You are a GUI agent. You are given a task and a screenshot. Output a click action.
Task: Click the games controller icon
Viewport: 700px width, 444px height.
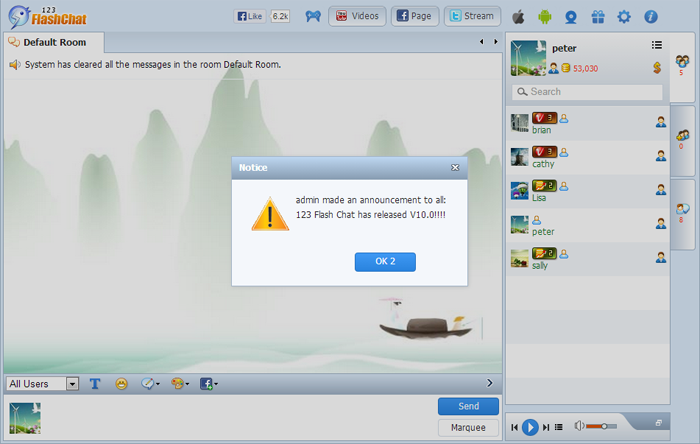(312, 16)
